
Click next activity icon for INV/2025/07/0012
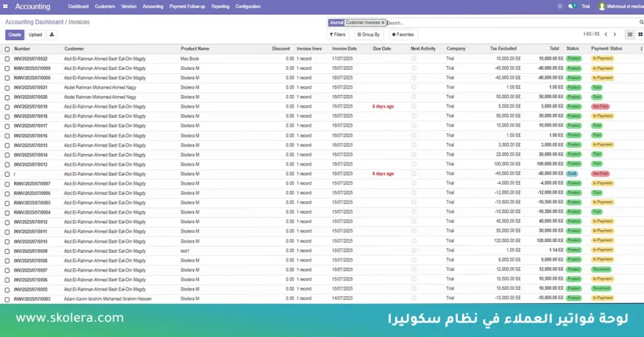[414, 222]
